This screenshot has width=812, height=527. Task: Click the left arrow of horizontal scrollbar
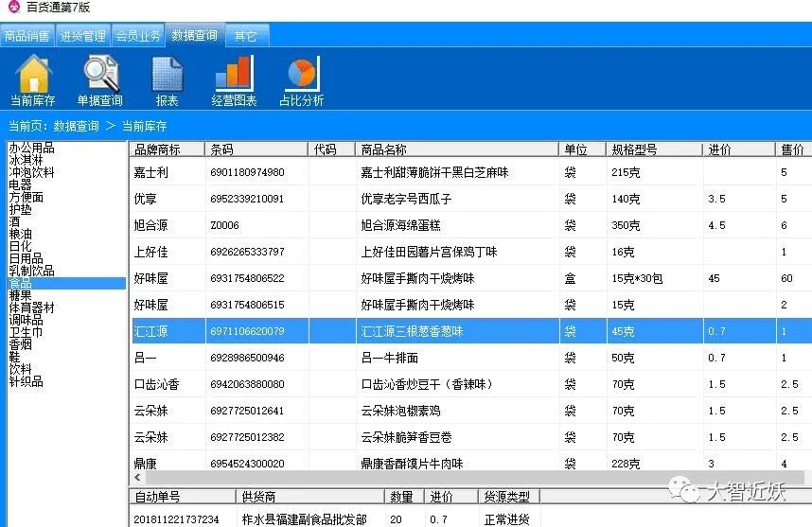[137, 477]
